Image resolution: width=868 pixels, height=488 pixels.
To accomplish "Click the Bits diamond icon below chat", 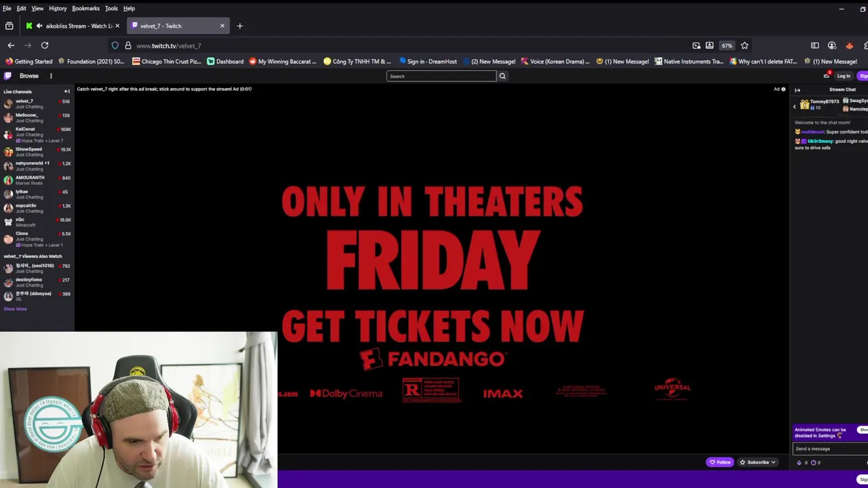I will [x=799, y=462].
